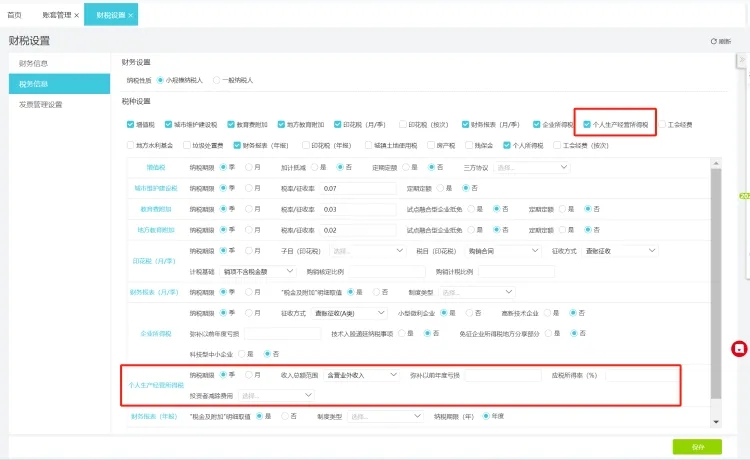Open 发票管理设置 in left sidebar
Viewport: 750px width, 460px height.
tap(41, 104)
